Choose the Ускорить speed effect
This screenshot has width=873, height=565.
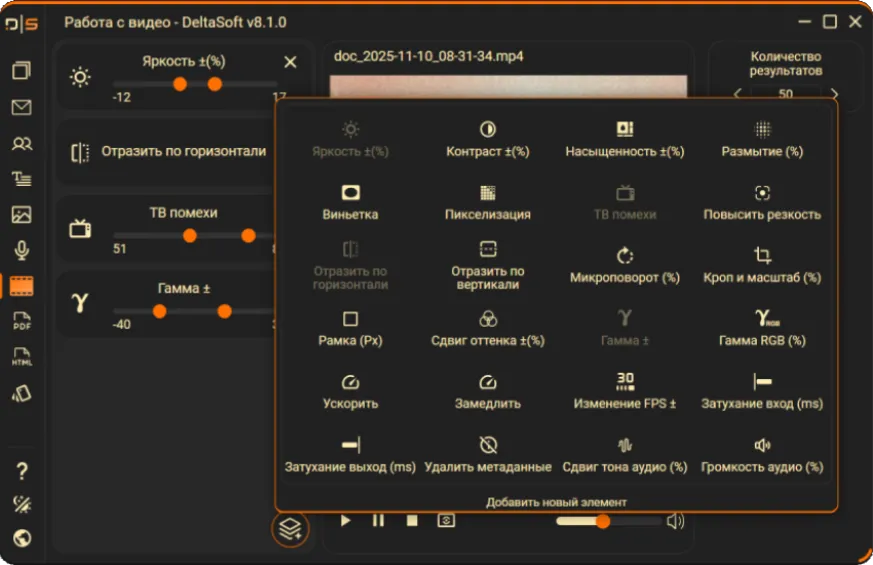(x=350, y=392)
